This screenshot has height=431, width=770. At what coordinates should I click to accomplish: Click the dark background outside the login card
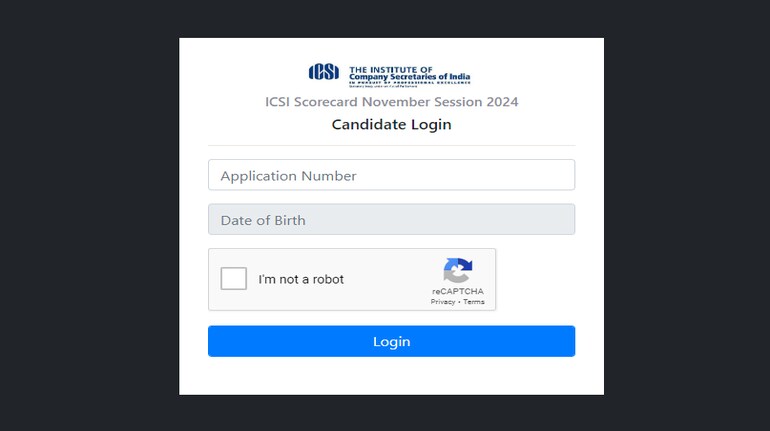point(88,216)
